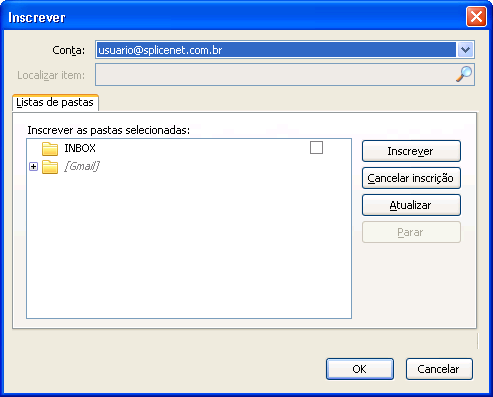The image size is (493, 397).
Task: Click the [Gmail] folder icon
Action: [x=50, y=167]
